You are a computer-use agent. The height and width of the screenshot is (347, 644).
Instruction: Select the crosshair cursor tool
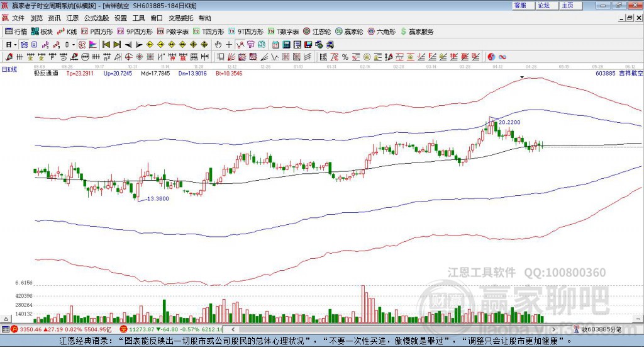[x=229, y=45]
